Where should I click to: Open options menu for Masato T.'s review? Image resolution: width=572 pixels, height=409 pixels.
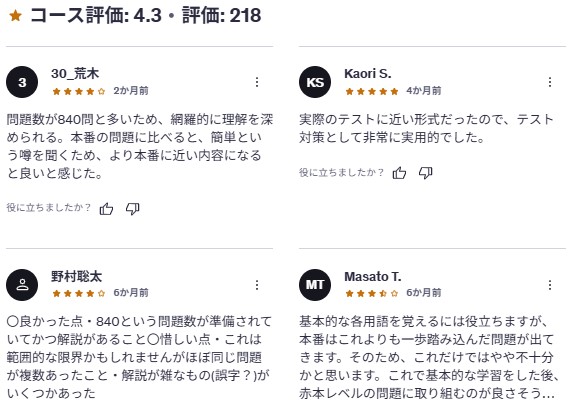(550, 285)
